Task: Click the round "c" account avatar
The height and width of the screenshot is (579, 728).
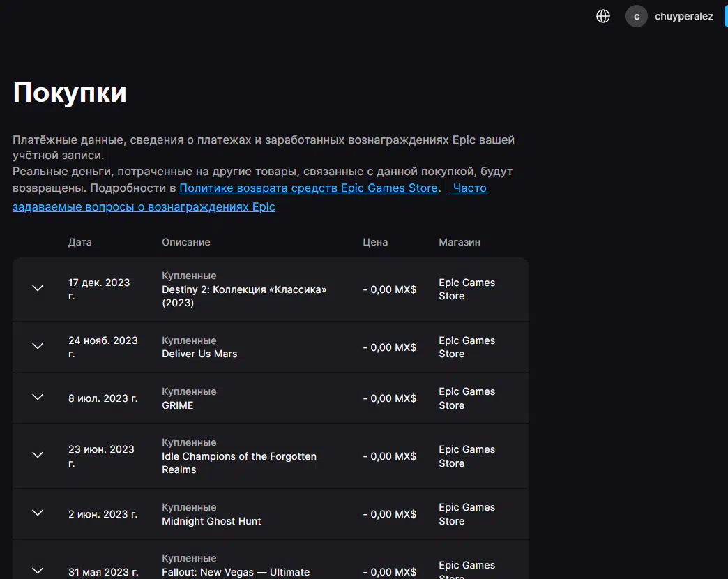Action: click(x=636, y=16)
